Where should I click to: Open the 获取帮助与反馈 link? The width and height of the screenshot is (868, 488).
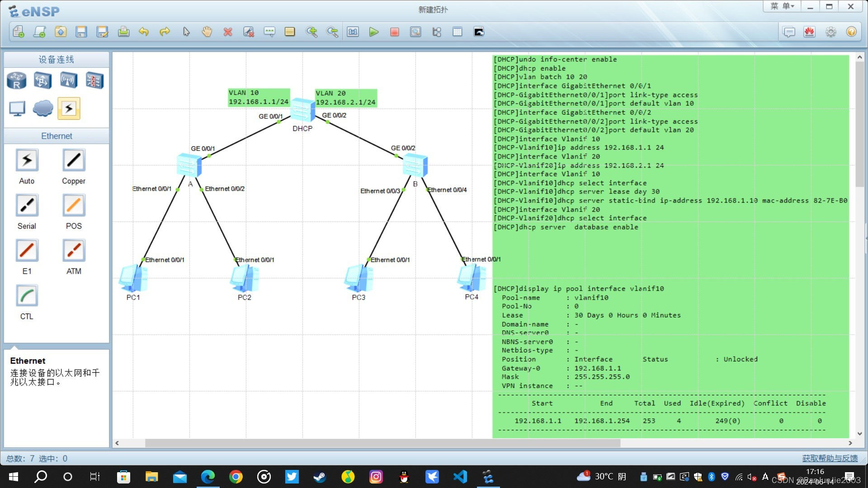pos(830,458)
